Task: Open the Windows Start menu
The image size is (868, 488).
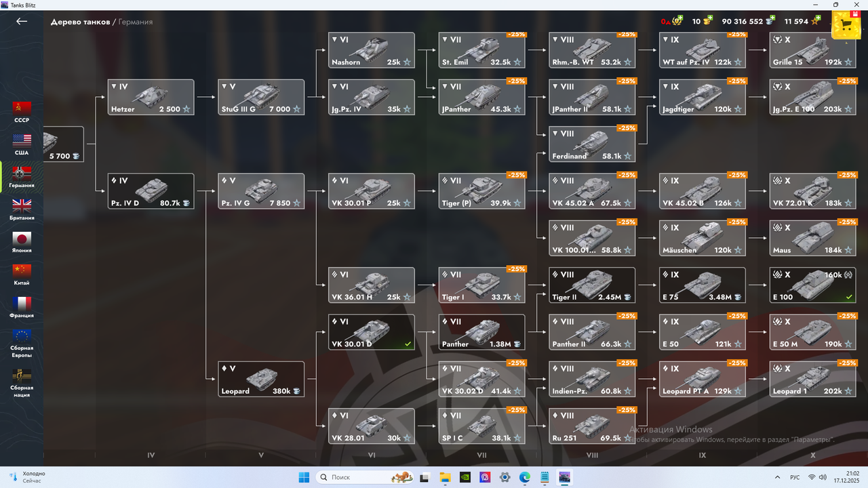Action: click(x=304, y=477)
